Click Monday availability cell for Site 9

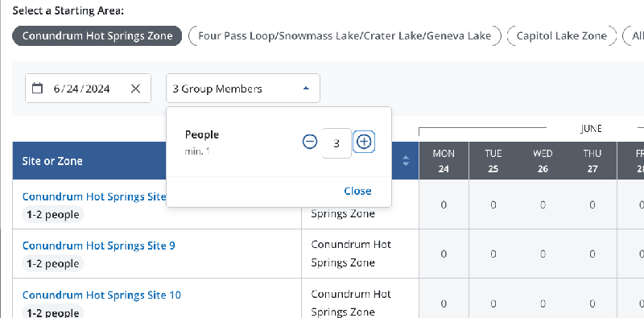(x=444, y=254)
